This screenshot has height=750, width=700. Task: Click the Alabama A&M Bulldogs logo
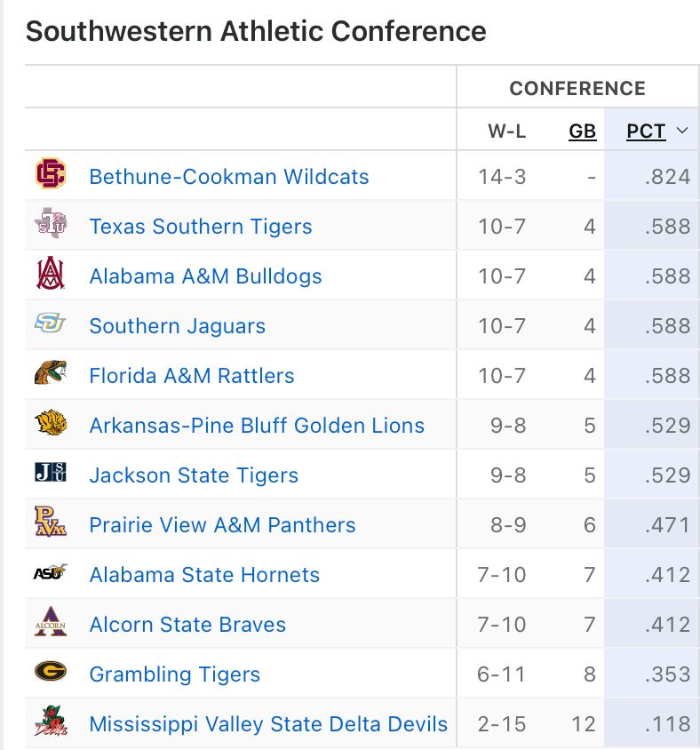51,275
